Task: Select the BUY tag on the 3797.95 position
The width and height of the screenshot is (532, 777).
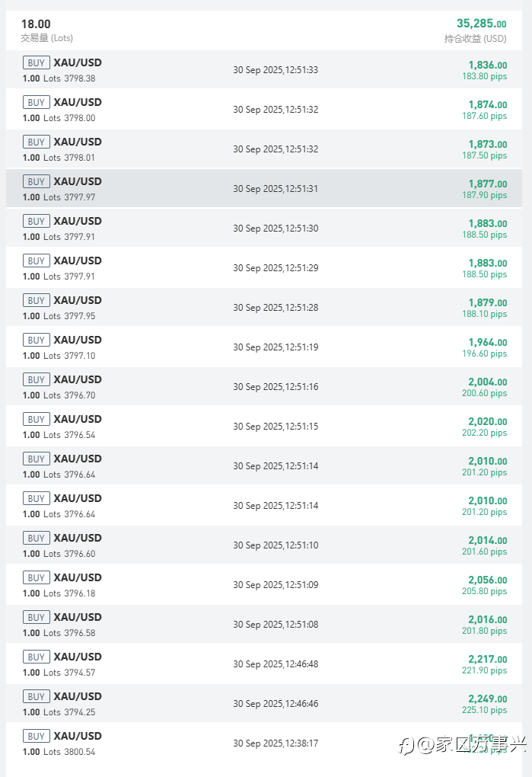Action: coord(36,301)
